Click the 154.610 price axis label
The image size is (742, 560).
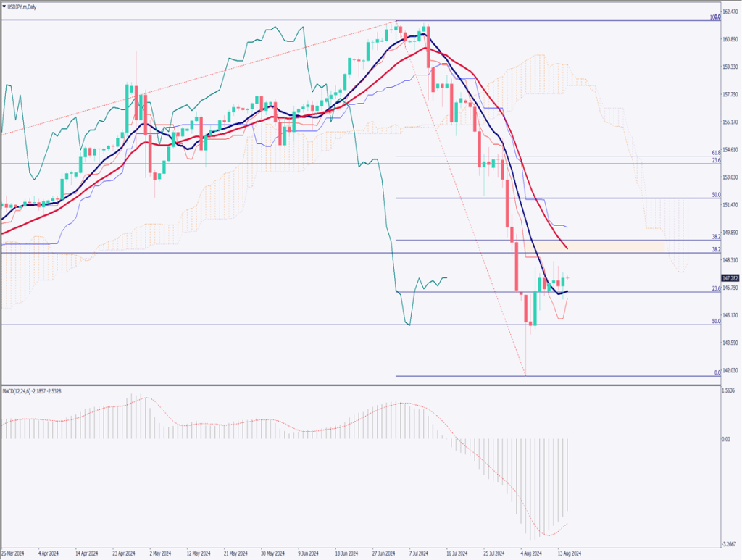click(x=730, y=150)
